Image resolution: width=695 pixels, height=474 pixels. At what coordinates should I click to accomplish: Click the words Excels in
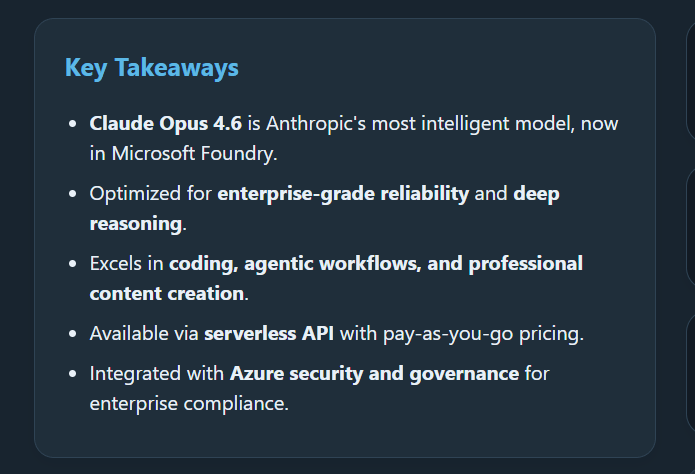click(126, 264)
